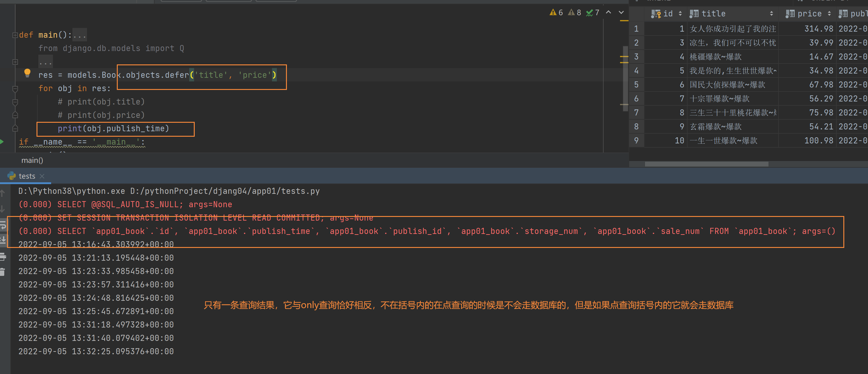This screenshot has width=868, height=374.
Task: Select the tests run tab
Action: coord(26,176)
